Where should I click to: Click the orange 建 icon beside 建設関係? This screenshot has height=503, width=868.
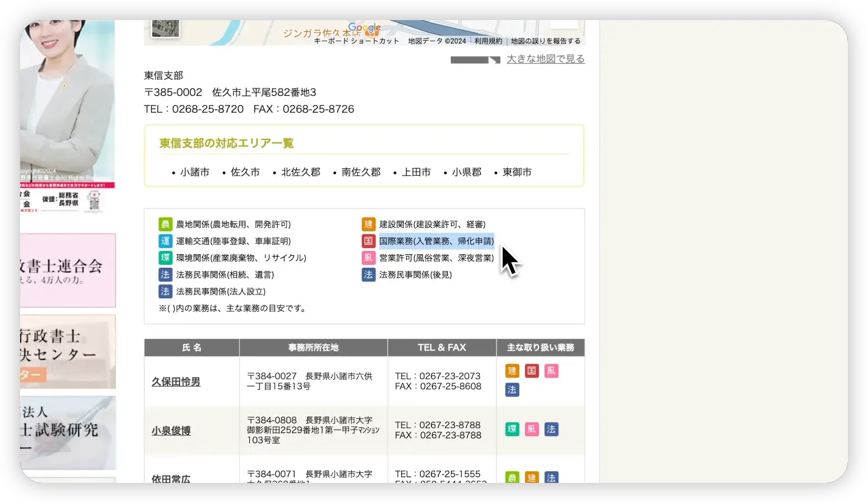(368, 224)
